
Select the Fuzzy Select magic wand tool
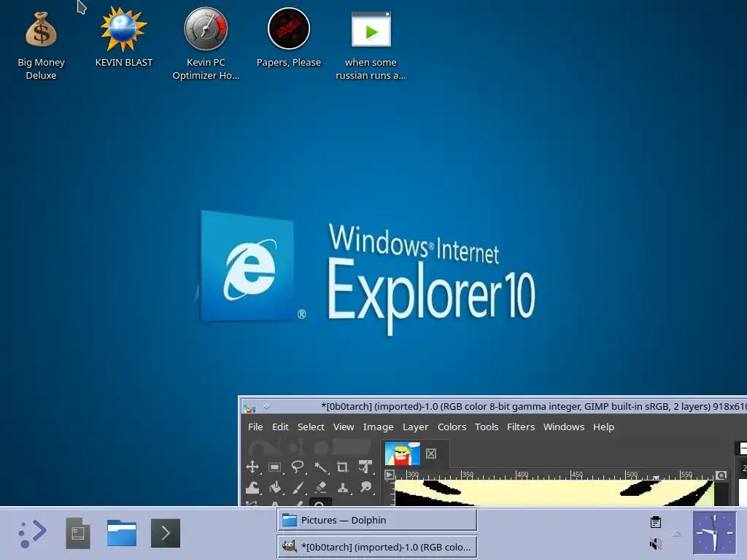[x=320, y=467]
